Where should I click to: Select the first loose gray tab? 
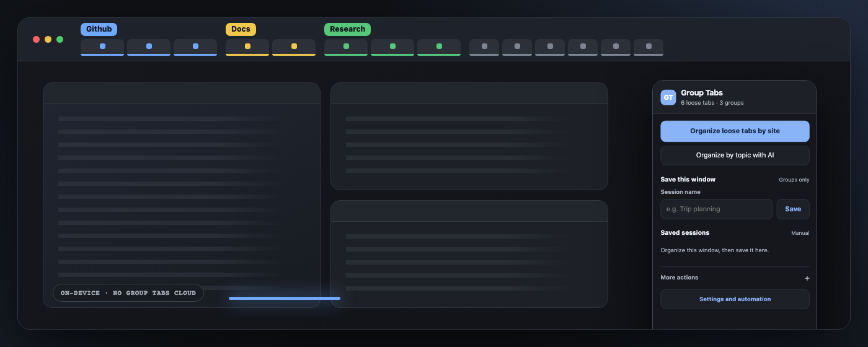(484, 47)
